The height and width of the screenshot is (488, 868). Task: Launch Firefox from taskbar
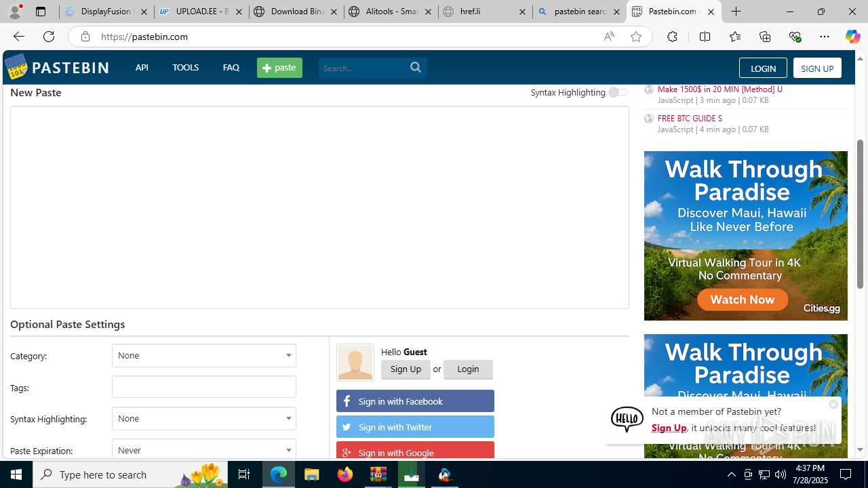(344, 474)
